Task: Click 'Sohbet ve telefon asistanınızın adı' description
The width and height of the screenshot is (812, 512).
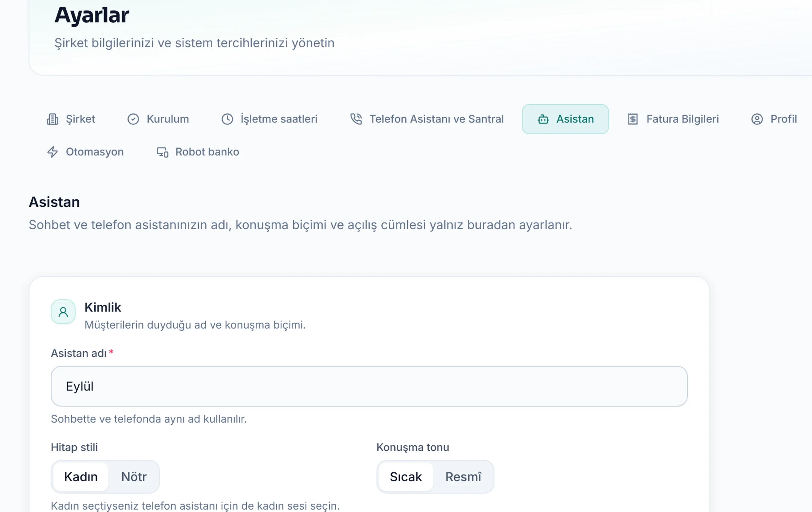Action: 300,225
